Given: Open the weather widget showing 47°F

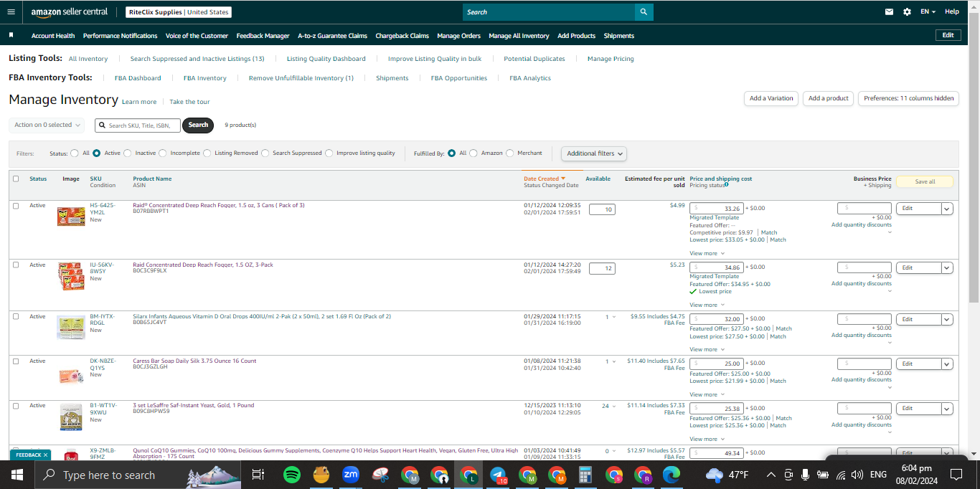Looking at the screenshot, I should pyautogui.click(x=727, y=475).
